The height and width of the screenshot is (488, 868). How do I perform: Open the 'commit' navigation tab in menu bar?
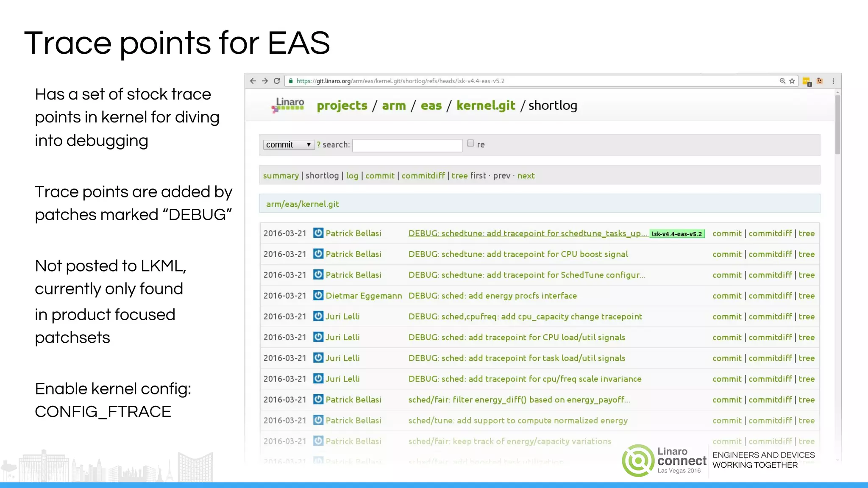pyautogui.click(x=380, y=176)
